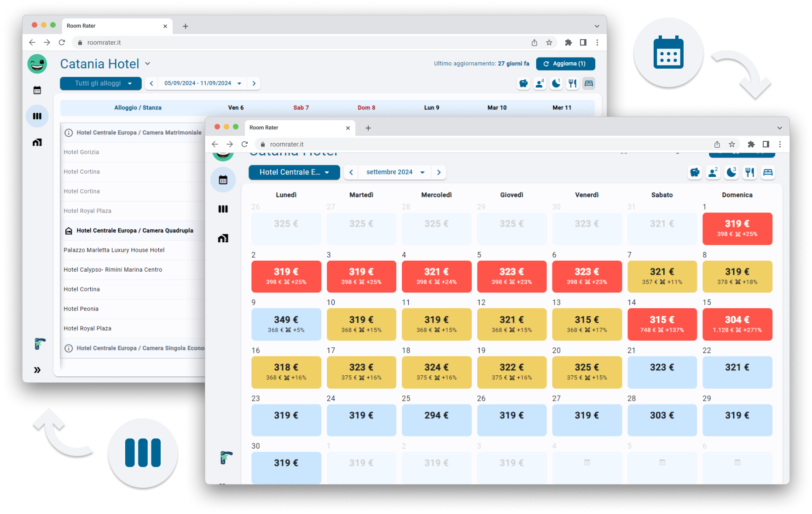
Task: Select Hotel Centrale Europa / Camera Matrimoniale row
Action: pos(133,133)
